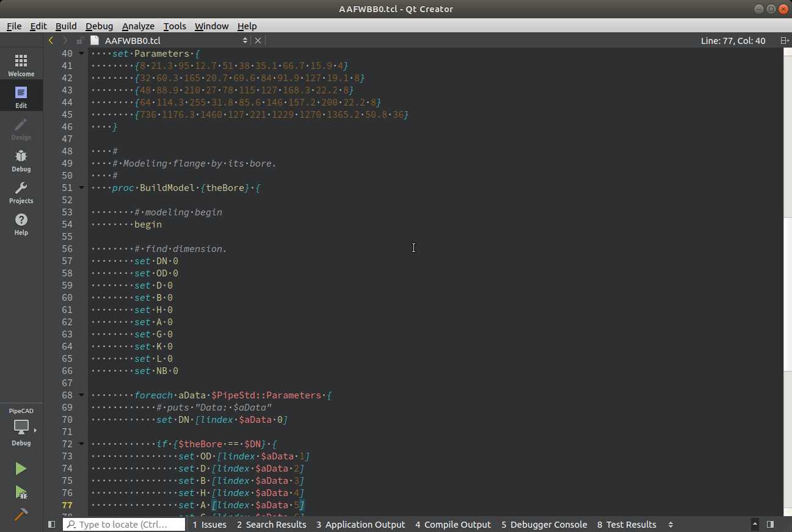The height and width of the screenshot is (532, 792).
Task: Open the Help menu
Action: point(247,26)
